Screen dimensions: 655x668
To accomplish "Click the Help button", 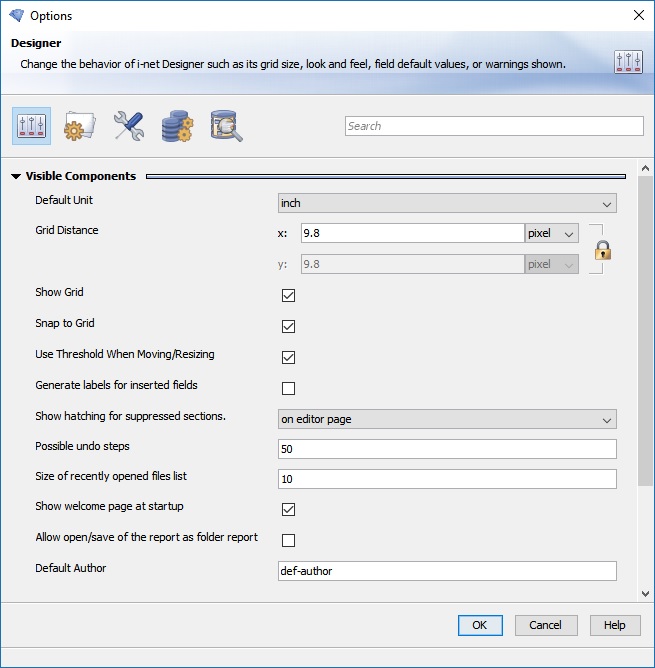I will coord(614,625).
